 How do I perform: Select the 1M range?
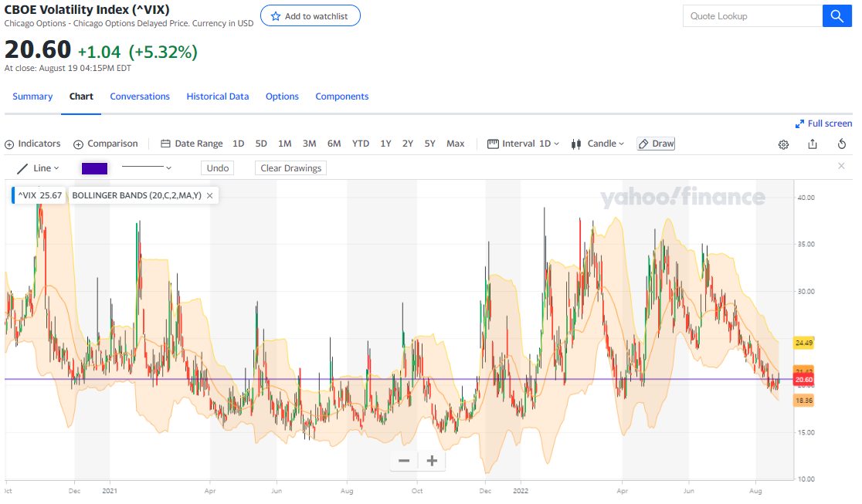(x=285, y=144)
